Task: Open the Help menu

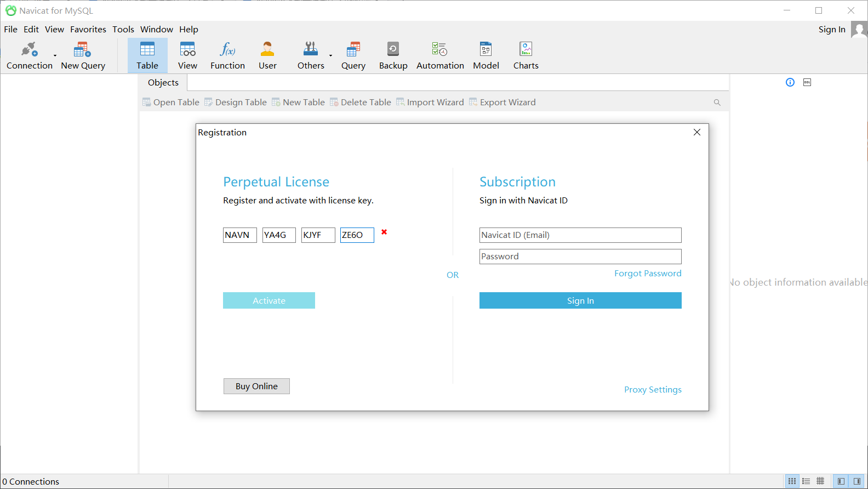Action: click(x=189, y=30)
